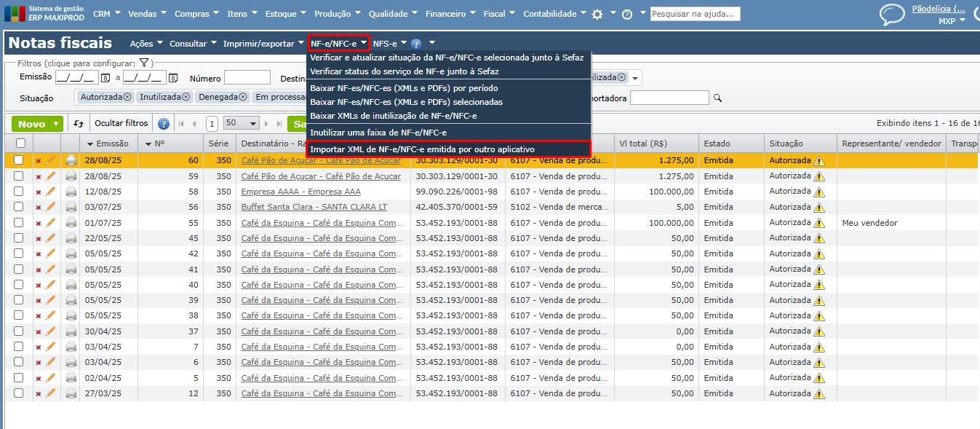Click the Novo button

(31, 124)
